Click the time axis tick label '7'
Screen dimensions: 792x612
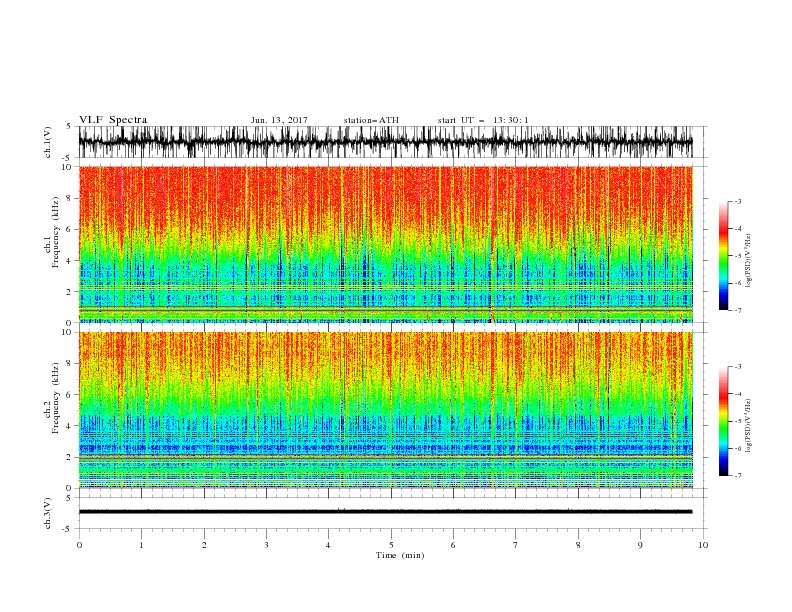click(x=516, y=545)
